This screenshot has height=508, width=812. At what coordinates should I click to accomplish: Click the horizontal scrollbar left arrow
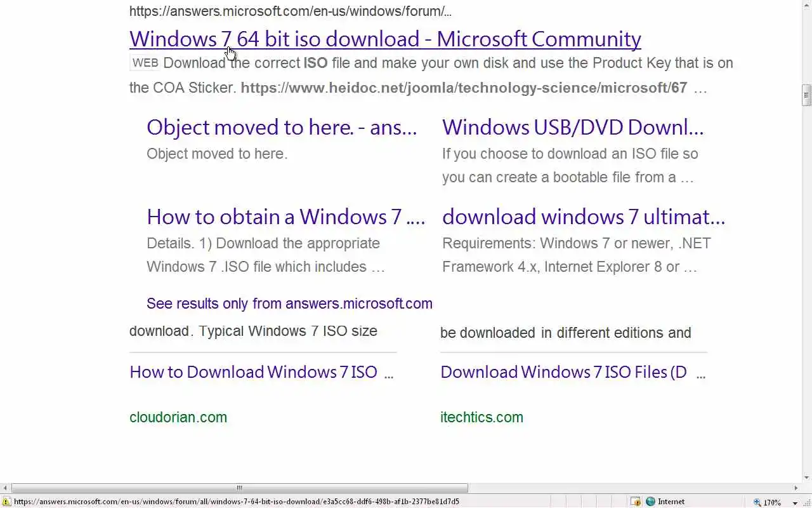(x=5, y=488)
